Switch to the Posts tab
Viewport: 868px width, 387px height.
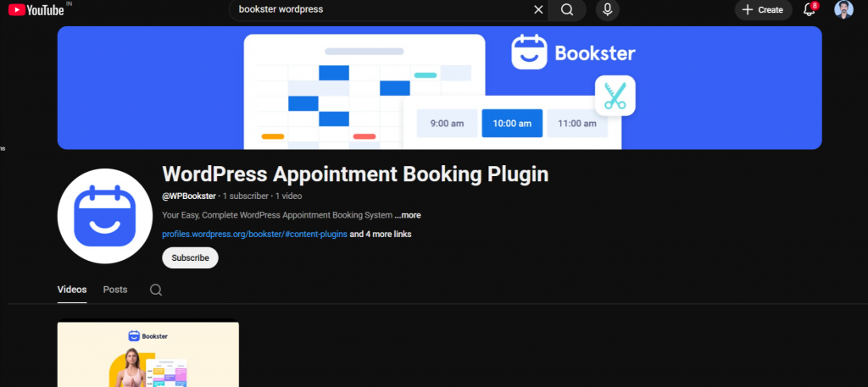(x=115, y=290)
